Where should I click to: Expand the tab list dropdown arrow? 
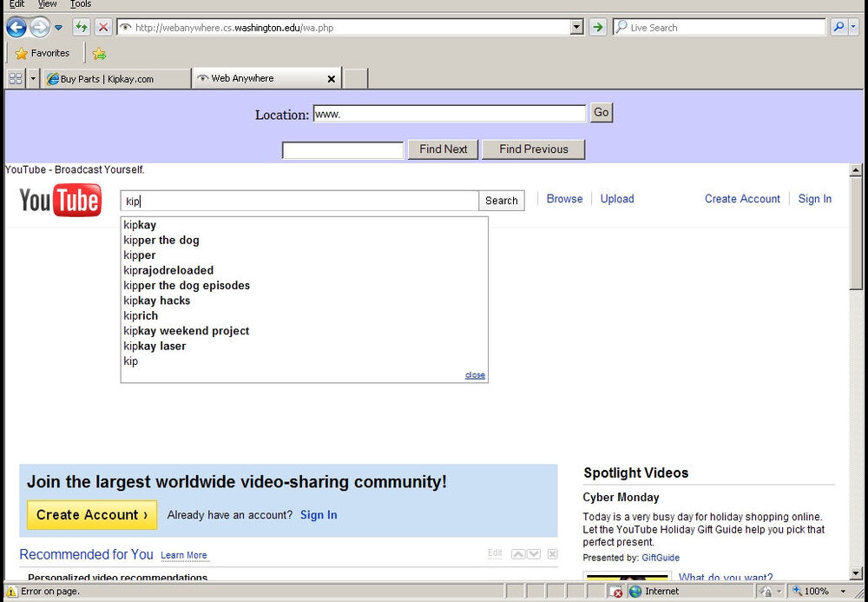click(33, 79)
